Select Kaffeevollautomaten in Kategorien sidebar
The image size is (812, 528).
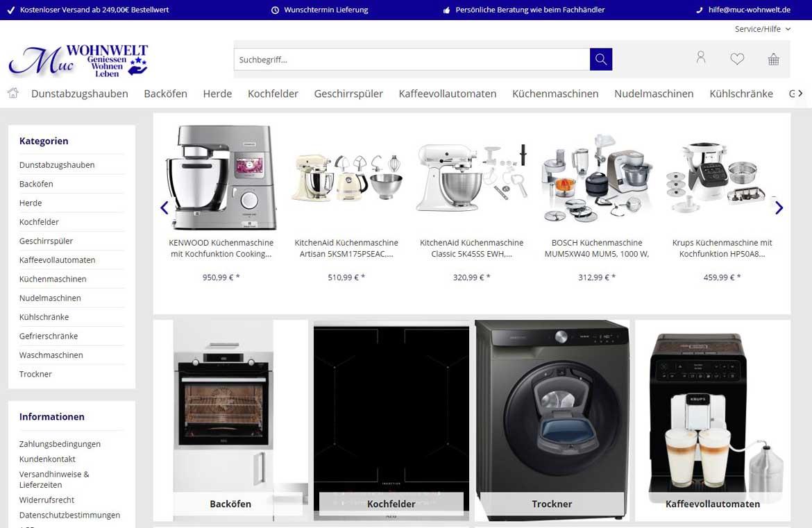(x=57, y=260)
